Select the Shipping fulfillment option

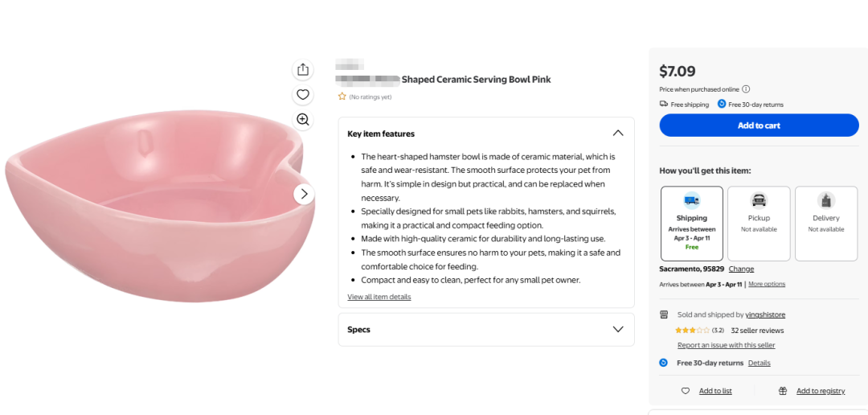692,224
